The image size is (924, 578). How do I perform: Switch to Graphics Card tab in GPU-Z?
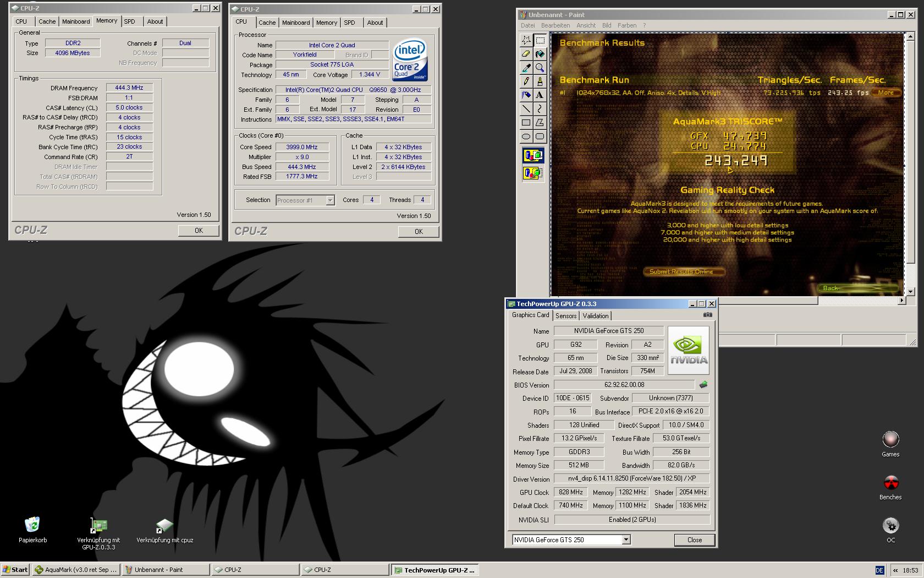click(x=530, y=315)
